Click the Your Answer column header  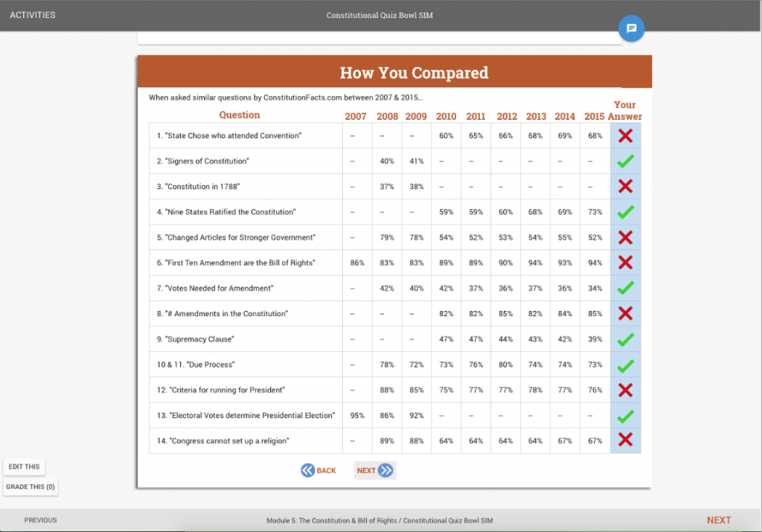(624, 110)
